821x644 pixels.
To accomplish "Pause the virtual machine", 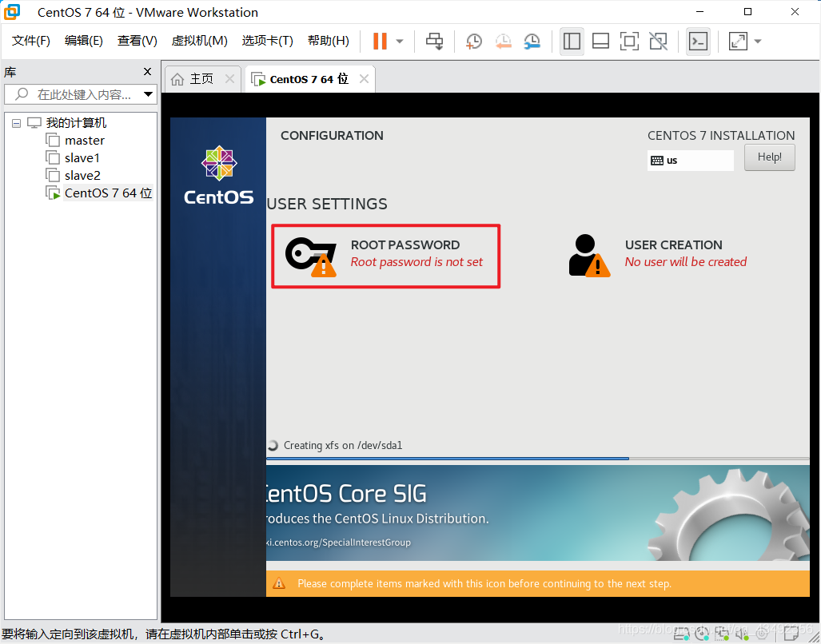I will (x=380, y=41).
